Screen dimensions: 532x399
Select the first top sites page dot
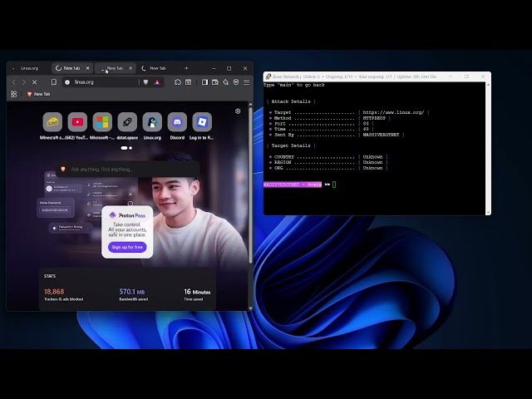point(124,148)
